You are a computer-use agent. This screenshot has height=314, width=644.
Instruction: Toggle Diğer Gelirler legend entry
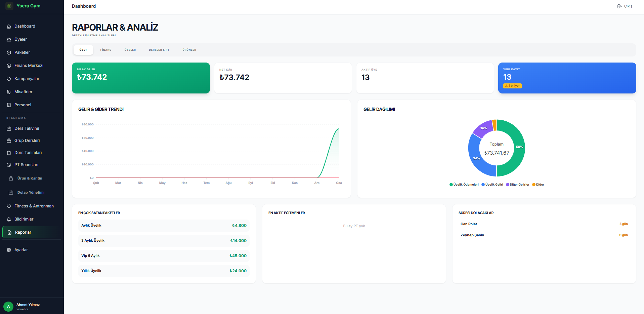[x=517, y=185]
